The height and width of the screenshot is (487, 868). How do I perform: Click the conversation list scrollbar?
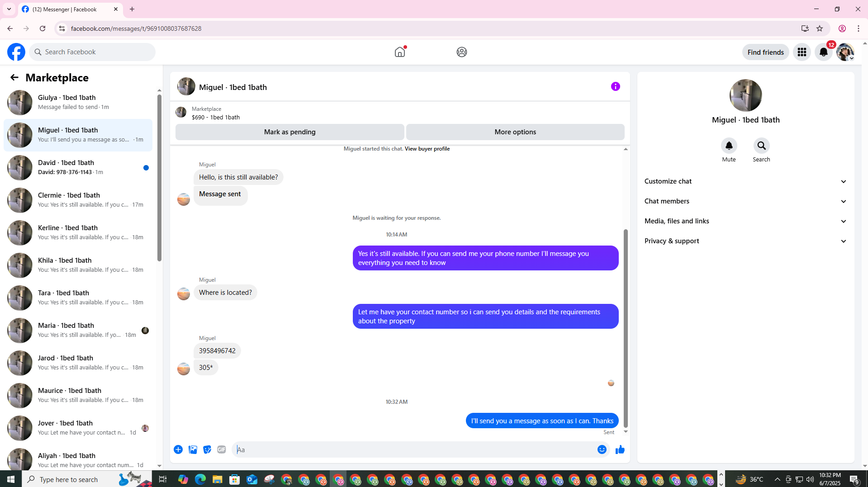click(159, 179)
